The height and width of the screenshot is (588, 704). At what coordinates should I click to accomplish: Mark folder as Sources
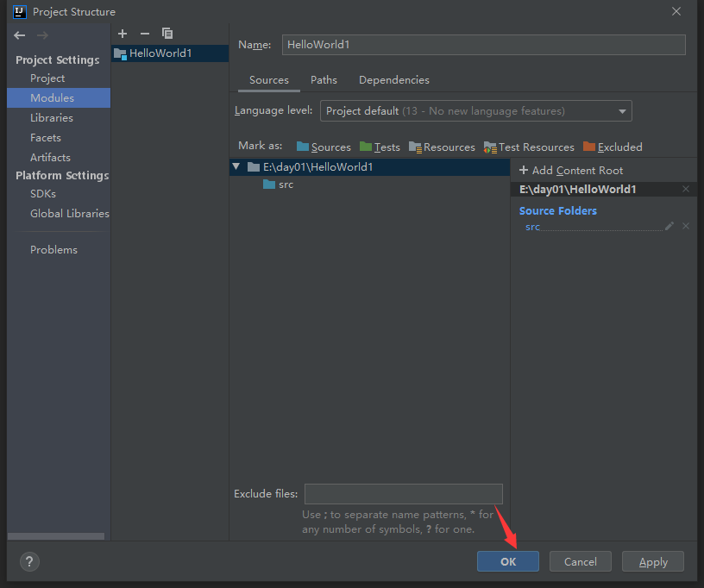click(x=324, y=147)
